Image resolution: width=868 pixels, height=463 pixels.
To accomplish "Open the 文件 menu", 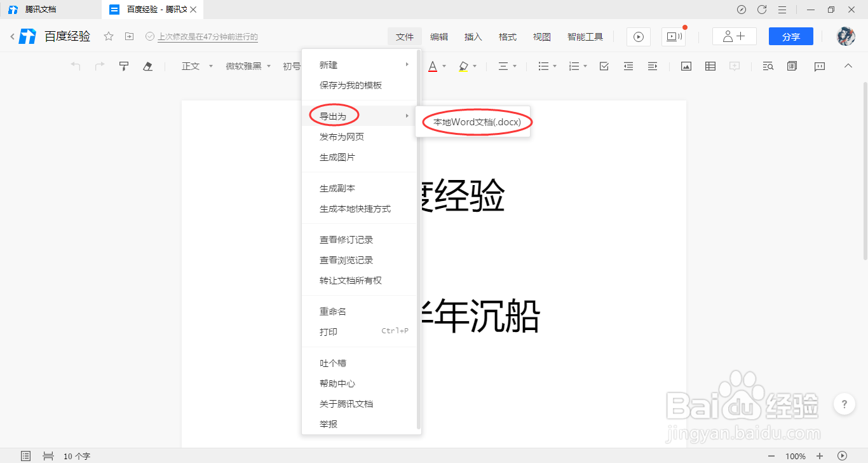I will pos(405,37).
